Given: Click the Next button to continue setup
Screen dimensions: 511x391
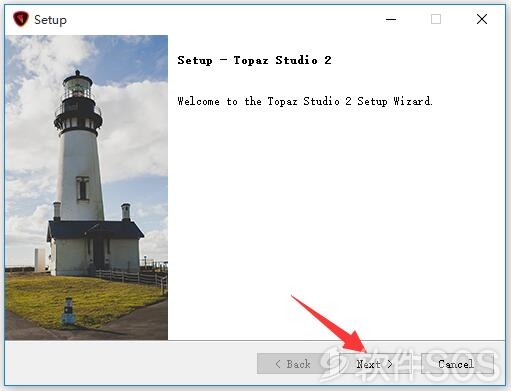Looking at the screenshot, I should click(374, 364).
